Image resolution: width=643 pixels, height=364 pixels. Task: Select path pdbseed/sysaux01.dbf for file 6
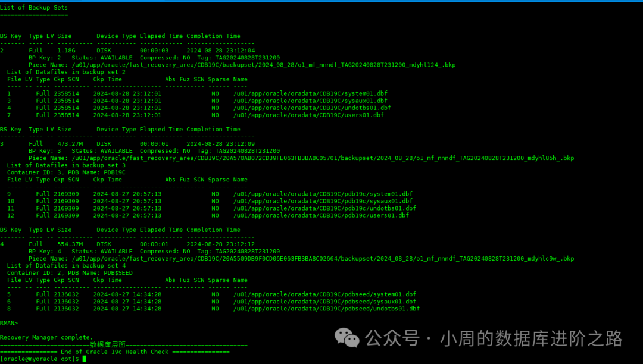(325, 302)
